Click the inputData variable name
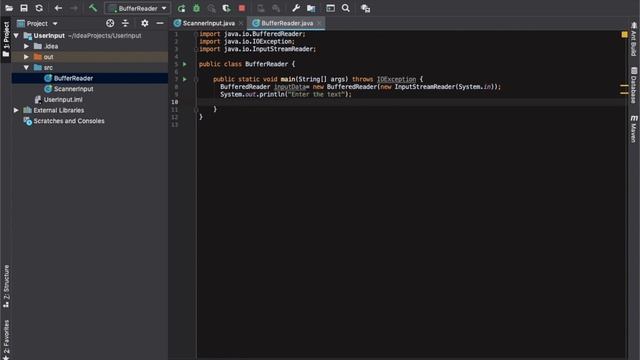The image size is (640, 360). coord(289,87)
